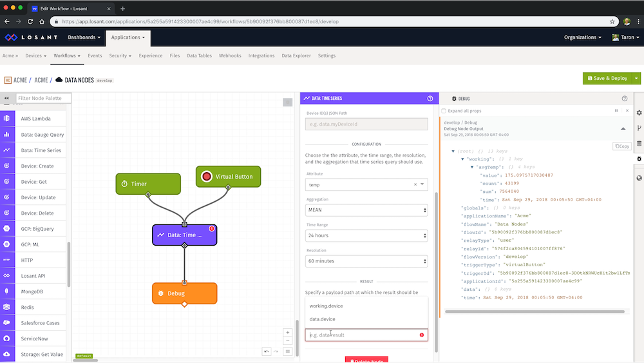
Task: Open the globe tab in right sidebar
Action: 639,178
